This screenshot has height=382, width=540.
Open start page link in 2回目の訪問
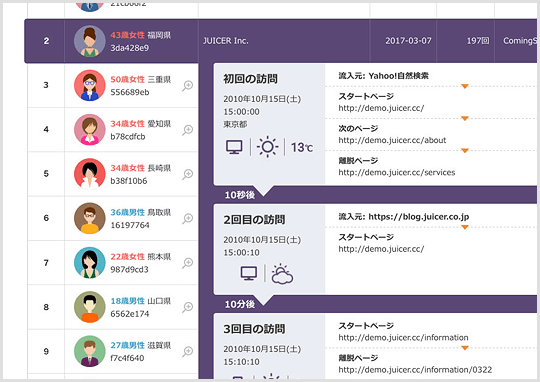click(x=381, y=249)
